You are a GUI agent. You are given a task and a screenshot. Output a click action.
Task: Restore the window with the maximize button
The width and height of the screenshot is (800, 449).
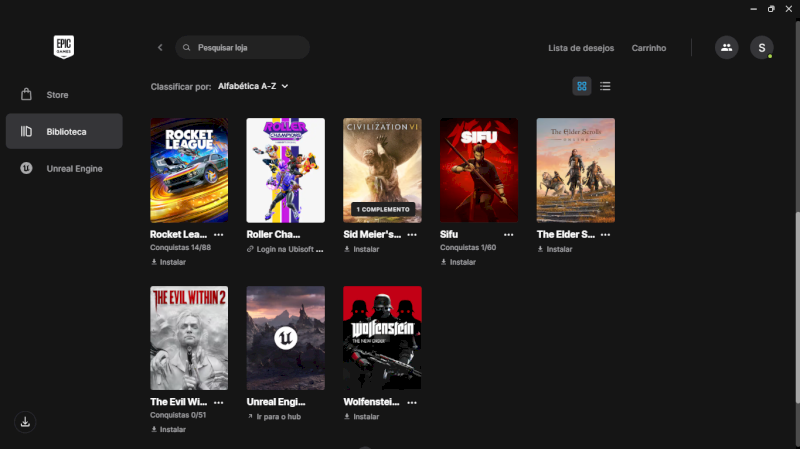click(x=771, y=9)
